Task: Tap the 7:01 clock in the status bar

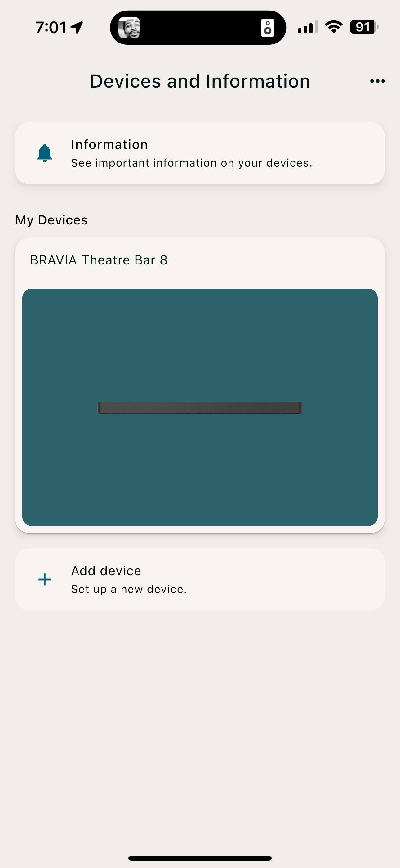Action: (51, 27)
